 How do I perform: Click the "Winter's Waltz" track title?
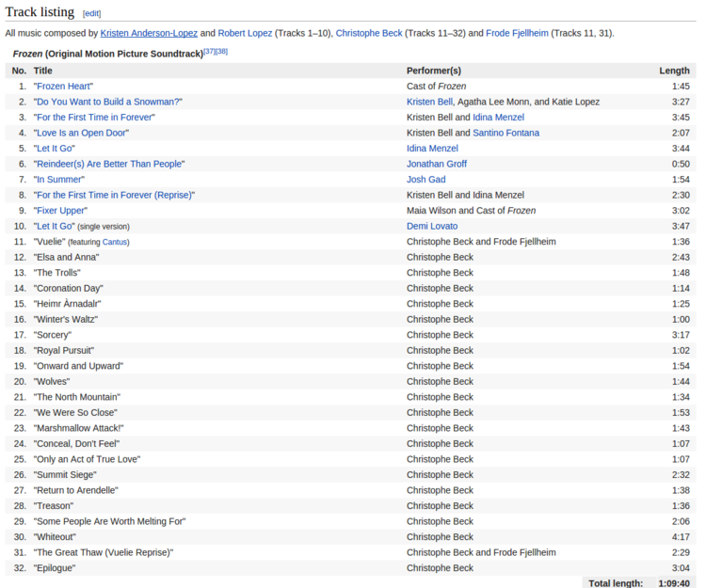(x=66, y=320)
